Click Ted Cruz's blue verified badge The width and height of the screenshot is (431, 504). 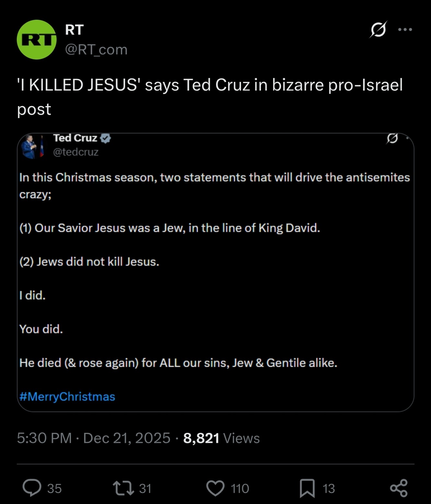click(106, 138)
